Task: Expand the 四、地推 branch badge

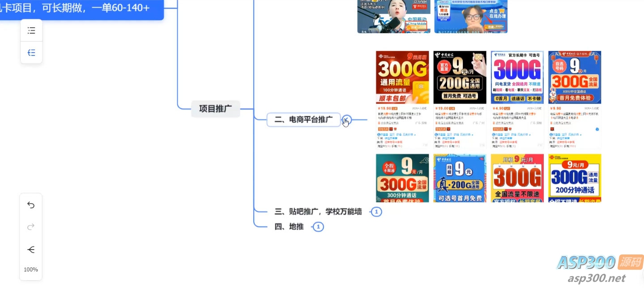Action: click(x=318, y=227)
